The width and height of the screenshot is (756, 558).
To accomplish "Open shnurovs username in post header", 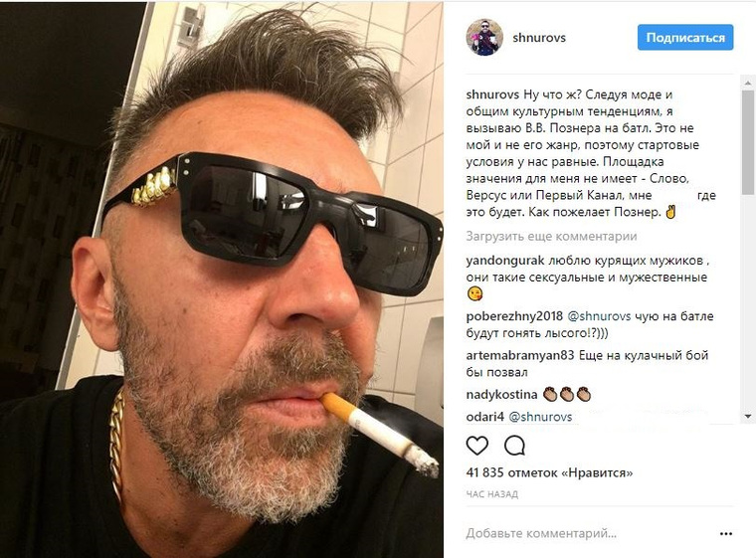I will (x=539, y=38).
